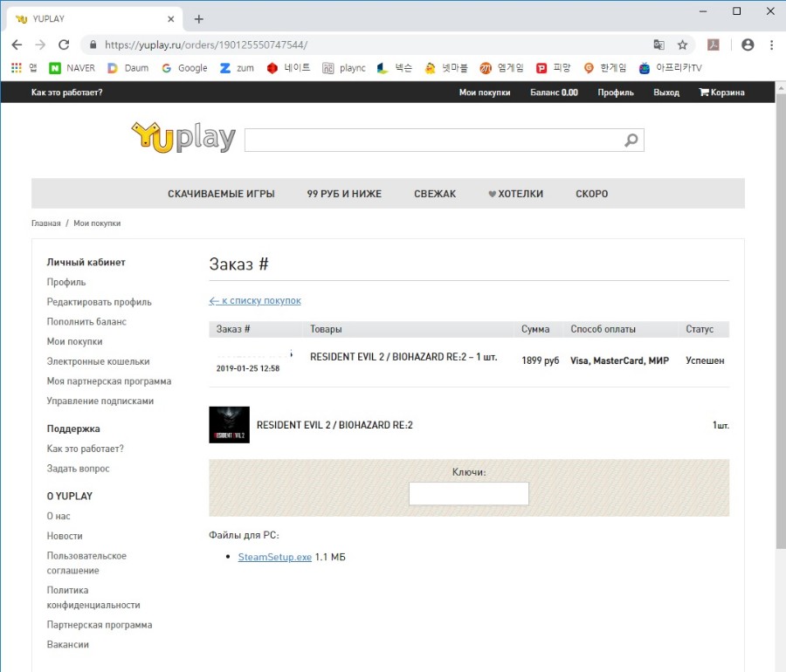The image size is (786, 672).
Task: Click the browser forward arrow
Action: pyautogui.click(x=40, y=45)
